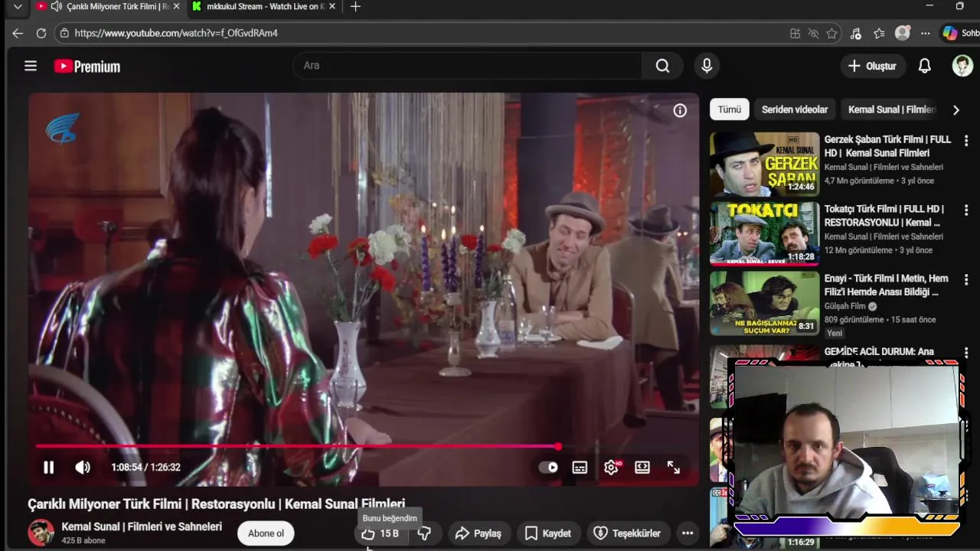
Task: Open options menu for Gerzek Şaban video
Action: 966,141
